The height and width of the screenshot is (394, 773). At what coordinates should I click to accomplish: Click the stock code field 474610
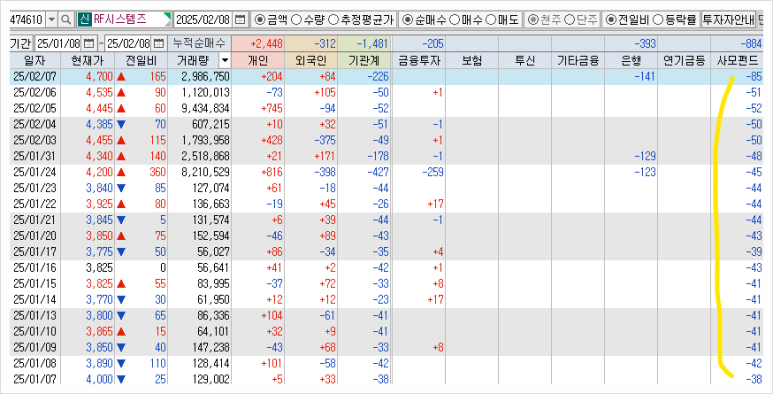click(x=28, y=20)
